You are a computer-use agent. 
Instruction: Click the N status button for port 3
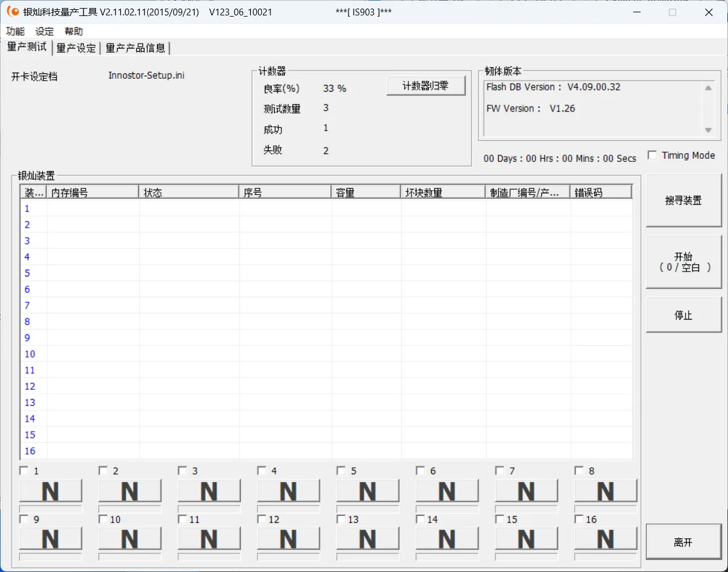(209, 491)
